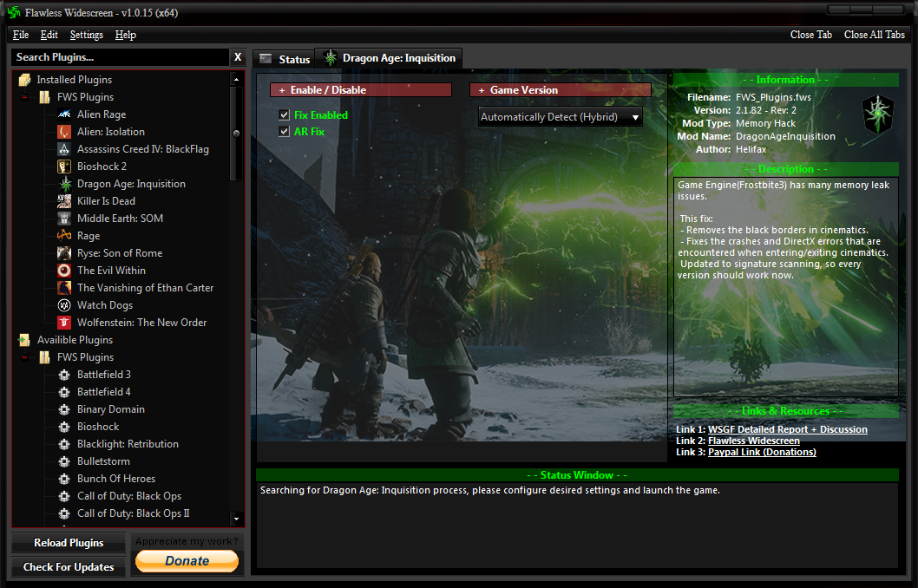This screenshot has height=588, width=918.
Task: Select Watch Dogs in the plugin tree
Action: [105, 305]
